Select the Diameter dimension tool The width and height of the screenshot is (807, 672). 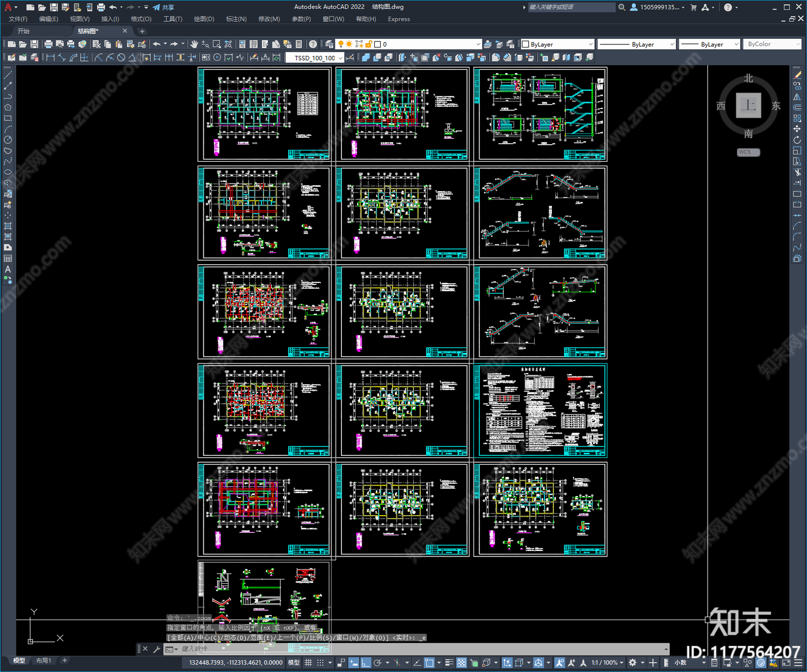[121, 57]
